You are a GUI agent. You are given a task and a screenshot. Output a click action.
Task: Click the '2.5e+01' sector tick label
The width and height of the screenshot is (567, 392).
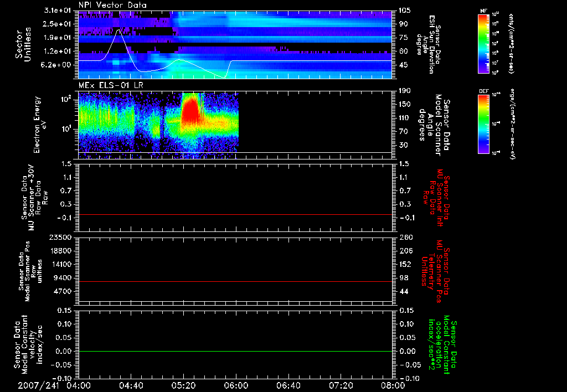pyautogui.click(x=58, y=24)
